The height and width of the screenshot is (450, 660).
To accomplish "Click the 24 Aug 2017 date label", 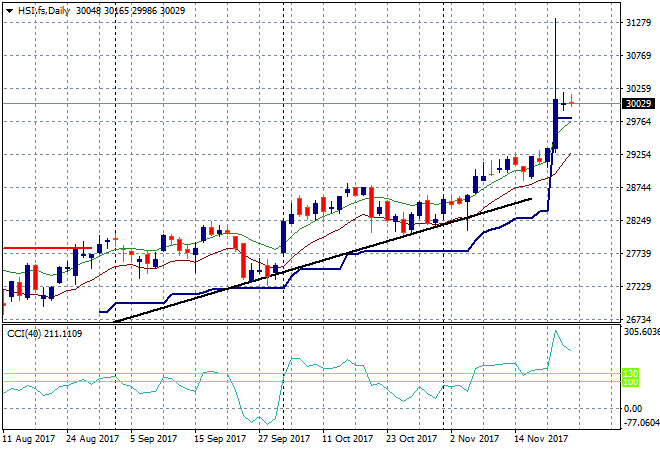I will 93,439.
